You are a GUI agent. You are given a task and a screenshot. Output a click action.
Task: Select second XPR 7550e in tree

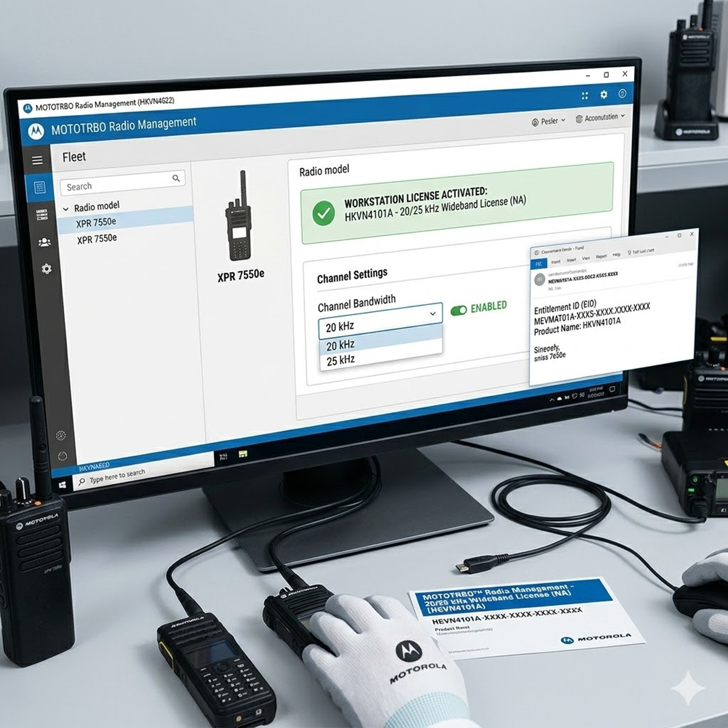coord(97,239)
